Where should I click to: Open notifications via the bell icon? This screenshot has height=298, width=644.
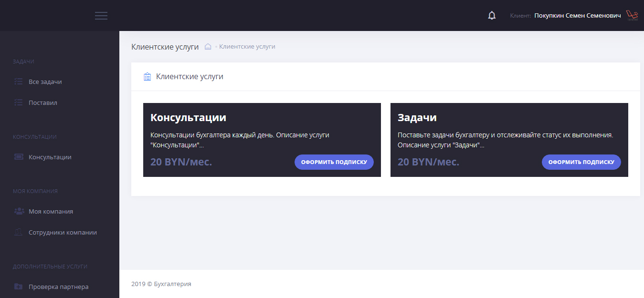(x=492, y=16)
